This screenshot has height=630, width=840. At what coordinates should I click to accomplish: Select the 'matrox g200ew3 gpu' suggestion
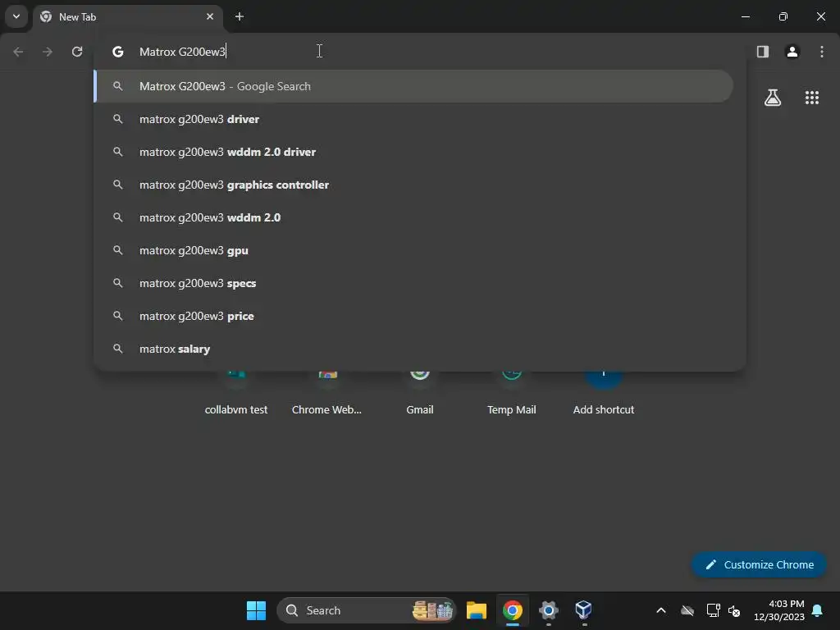413,250
